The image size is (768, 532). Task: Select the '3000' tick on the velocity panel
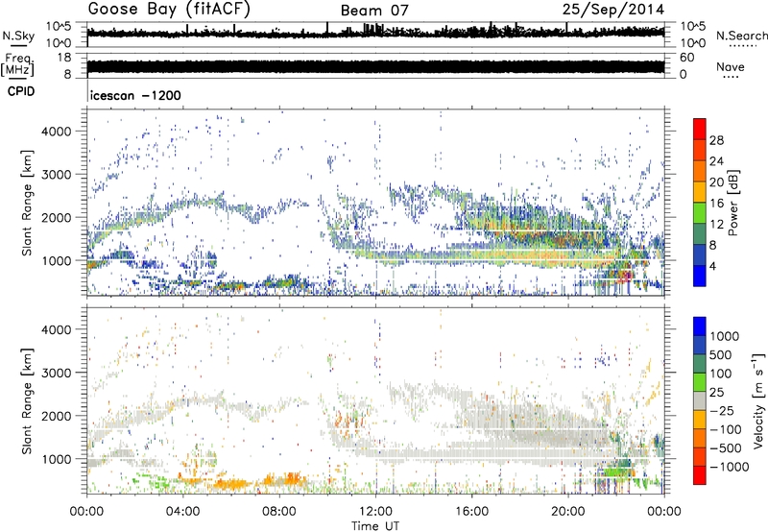point(56,373)
